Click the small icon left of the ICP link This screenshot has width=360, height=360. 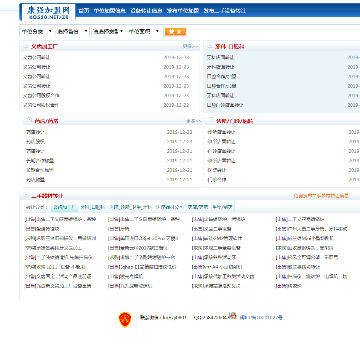[x=233, y=315]
